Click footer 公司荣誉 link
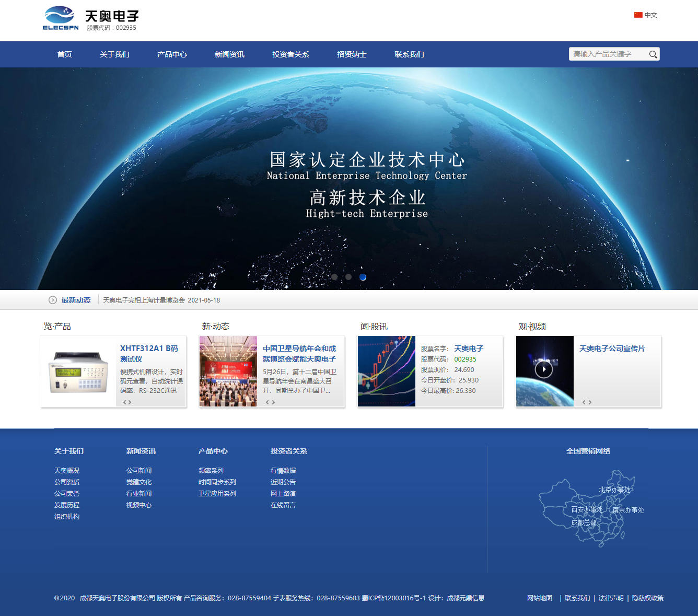The width and height of the screenshot is (698, 616). [67, 494]
